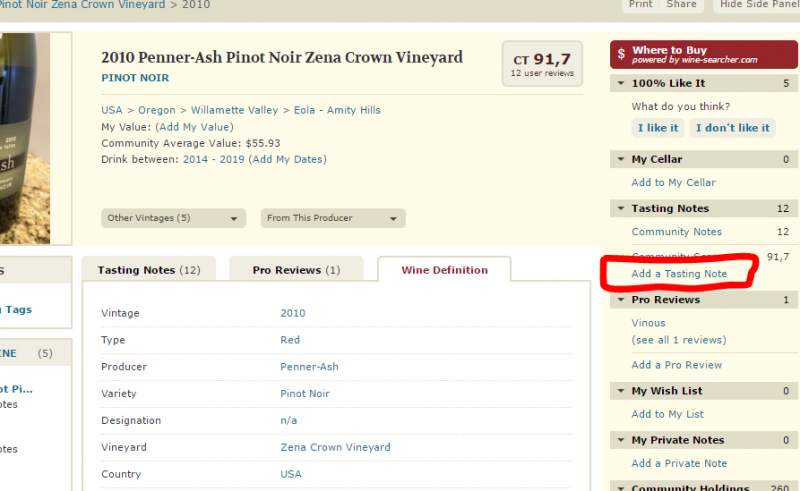Viewport: 800px width, 491px height.
Task: Open Community Notes link
Action: click(x=677, y=232)
